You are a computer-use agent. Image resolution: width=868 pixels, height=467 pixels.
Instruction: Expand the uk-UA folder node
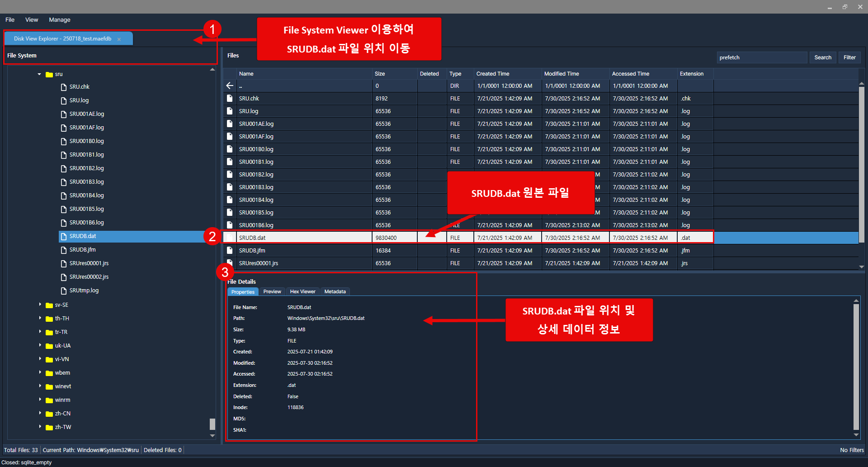pos(40,346)
